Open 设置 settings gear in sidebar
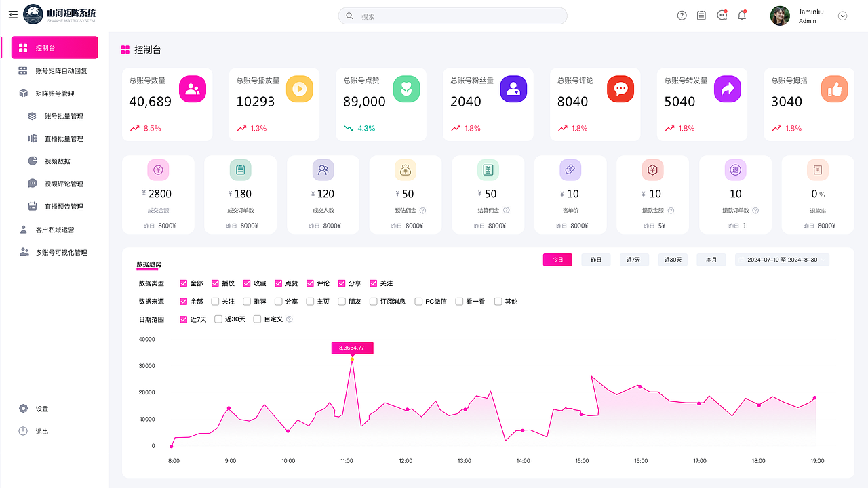This screenshot has height=488, width=868. (24, 409)
